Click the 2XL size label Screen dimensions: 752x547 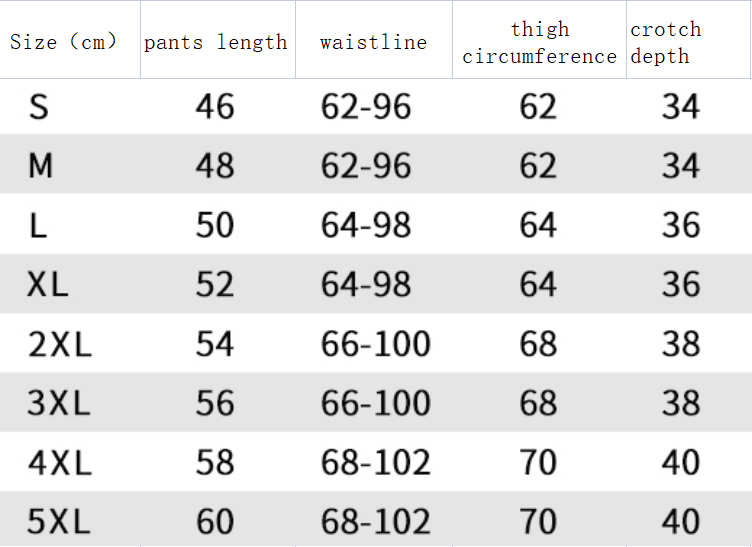(59, 344)
